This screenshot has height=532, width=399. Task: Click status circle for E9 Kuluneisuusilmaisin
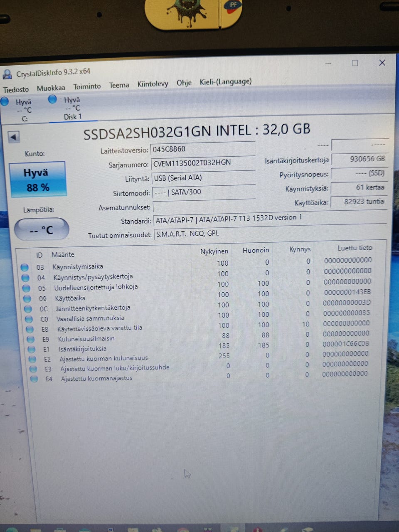pos(30,339)
